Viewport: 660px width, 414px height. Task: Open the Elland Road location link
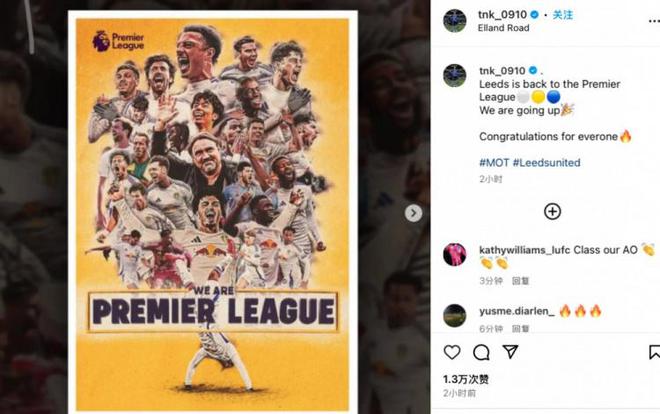[x=503, y=28]
